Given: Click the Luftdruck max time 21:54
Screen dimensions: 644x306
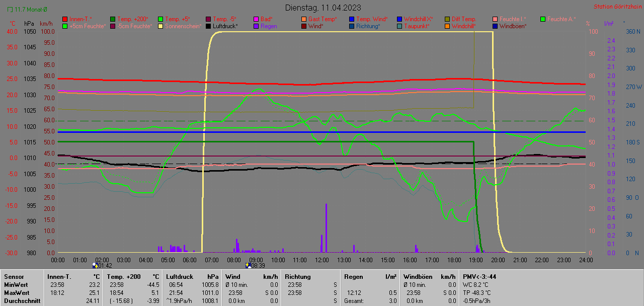Looking at the screenshot, I should point(176,293).
